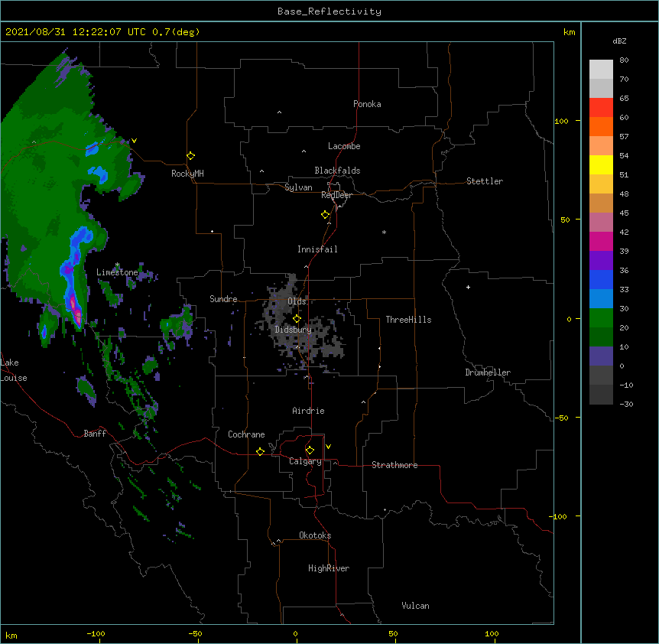The width and height of the screenshot is (659, 644).
Task: Click the bright yellow 54 dBZ swatch
Action: coord(601,164)
